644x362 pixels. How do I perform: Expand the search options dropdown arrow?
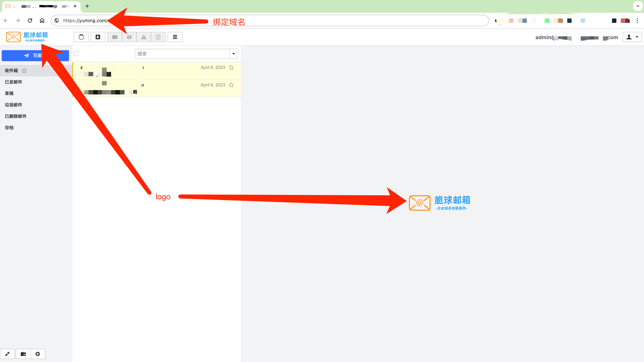[233, 54]
